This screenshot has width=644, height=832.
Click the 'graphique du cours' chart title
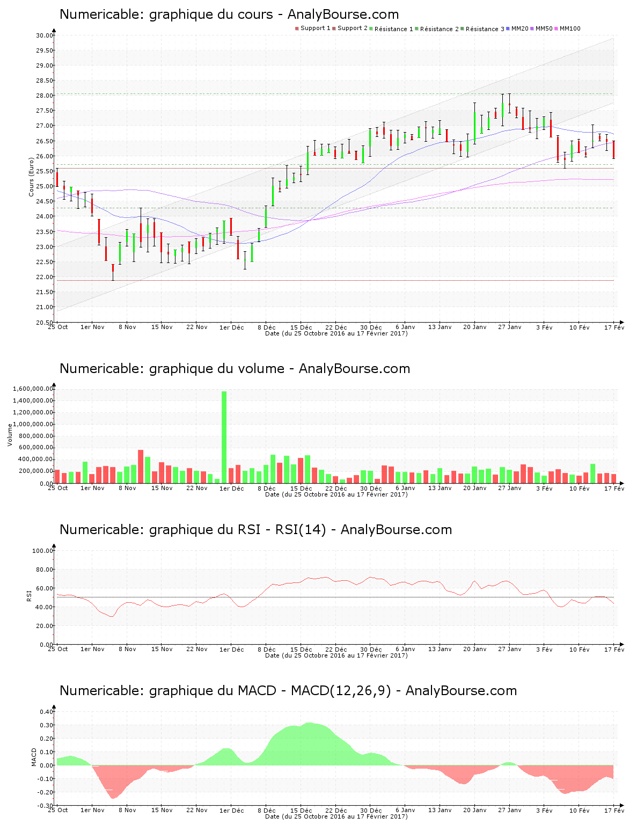pos(229,14)
